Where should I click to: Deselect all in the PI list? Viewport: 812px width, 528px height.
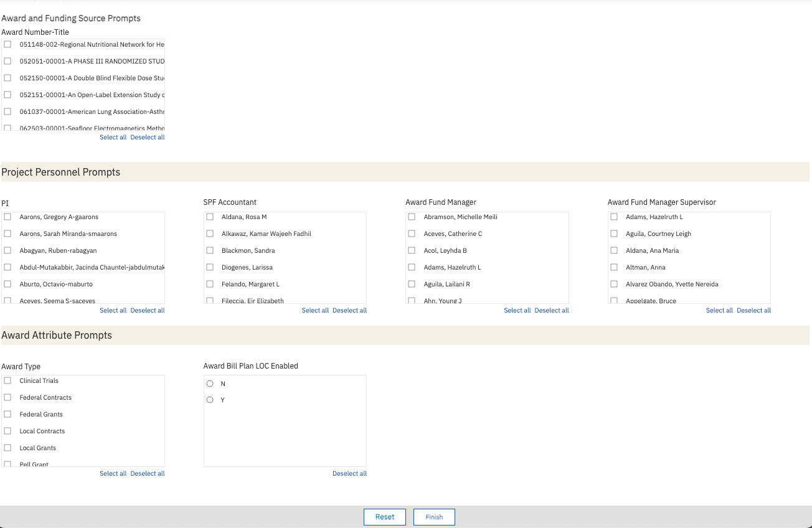tap(148, 310)
